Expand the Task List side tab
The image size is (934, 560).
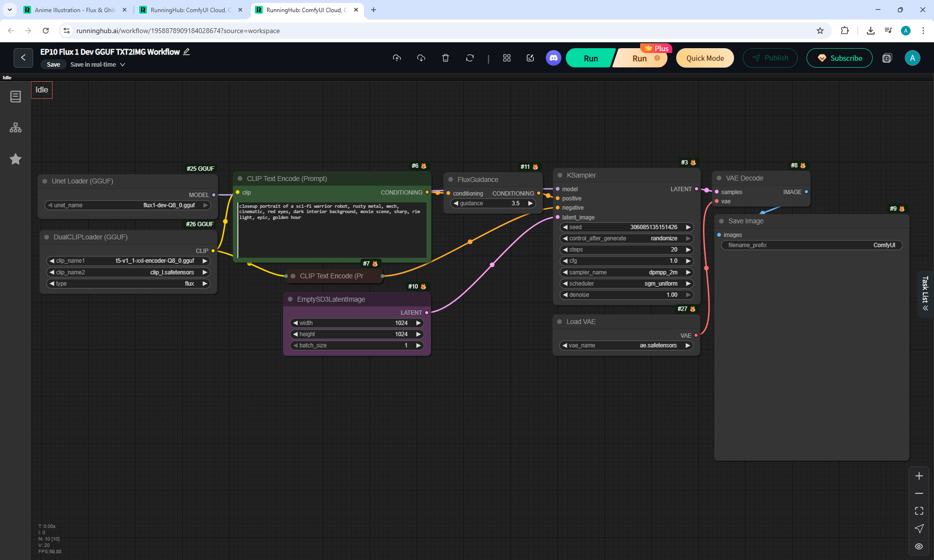click(x=925, y=293)
